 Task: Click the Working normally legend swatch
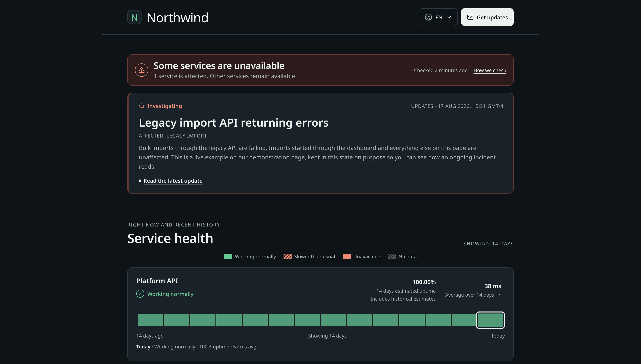point(228,256)
